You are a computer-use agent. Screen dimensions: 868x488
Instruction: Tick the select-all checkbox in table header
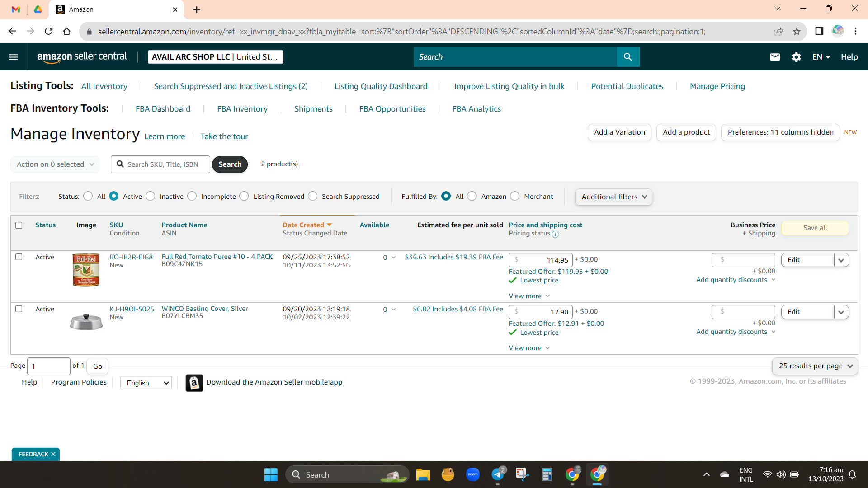tap(19, 225)
